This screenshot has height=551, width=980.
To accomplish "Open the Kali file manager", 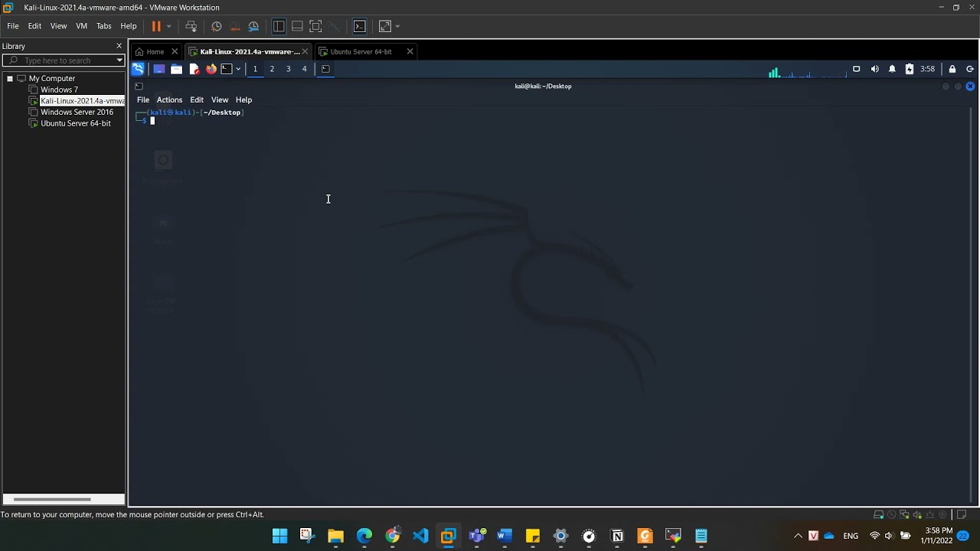I will coord(176,69).
